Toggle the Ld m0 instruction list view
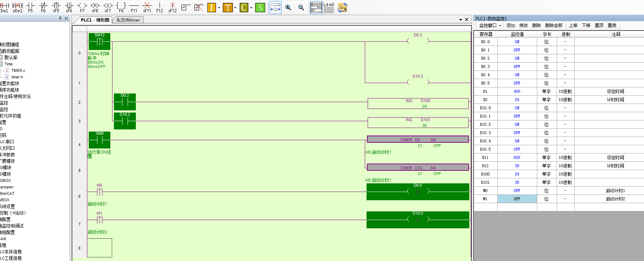 328,8
